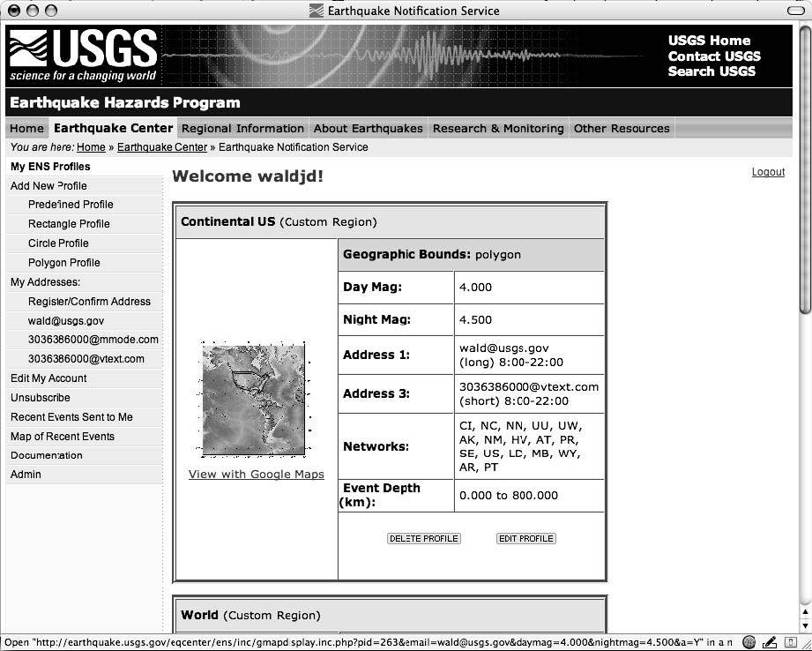Click the pencil edit icon in status bar

tap(769, 643)
